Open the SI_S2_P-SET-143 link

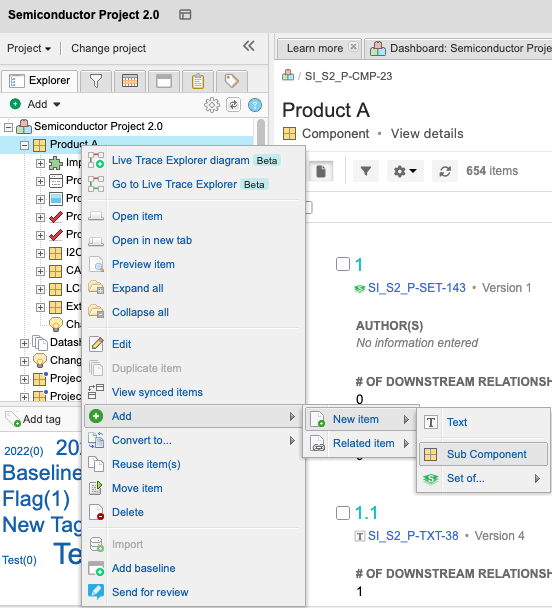click(417, 288)
